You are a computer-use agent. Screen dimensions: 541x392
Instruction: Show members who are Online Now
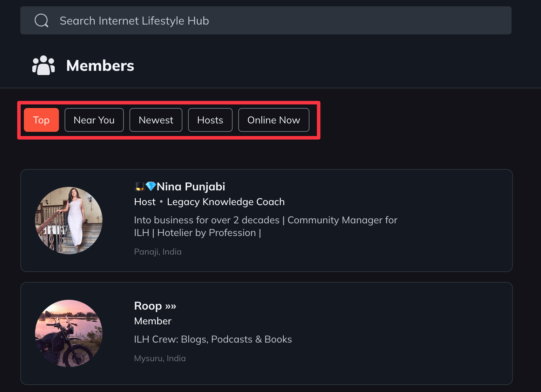pos(274,120)
